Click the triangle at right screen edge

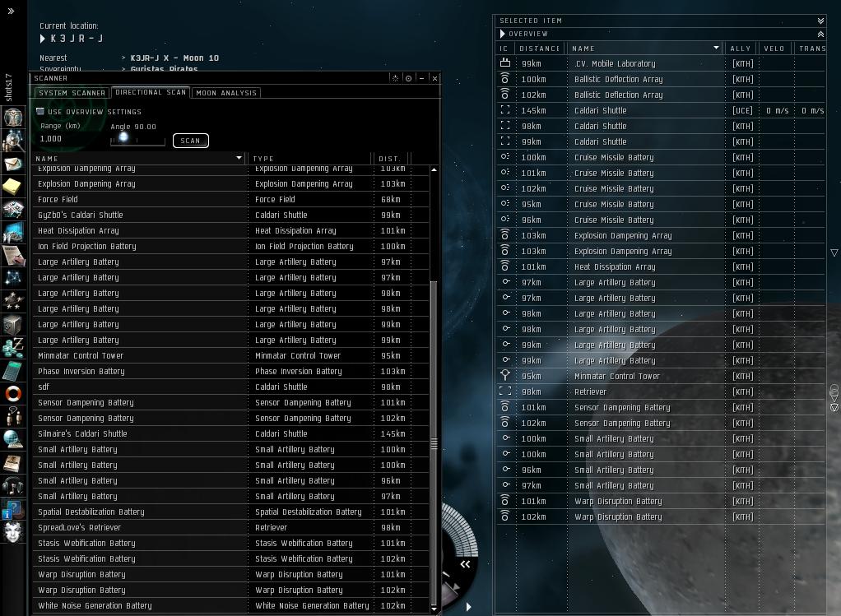coord(834,252)
